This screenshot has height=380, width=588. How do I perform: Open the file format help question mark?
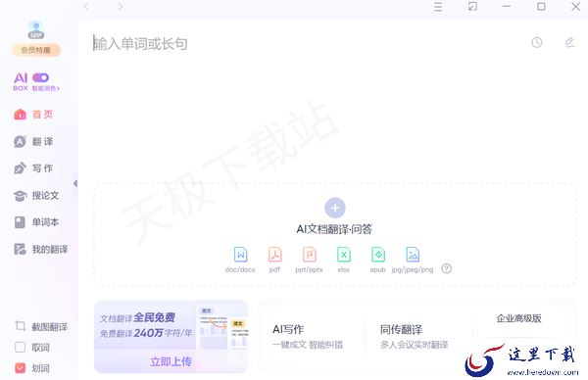(x=446, y=268)
